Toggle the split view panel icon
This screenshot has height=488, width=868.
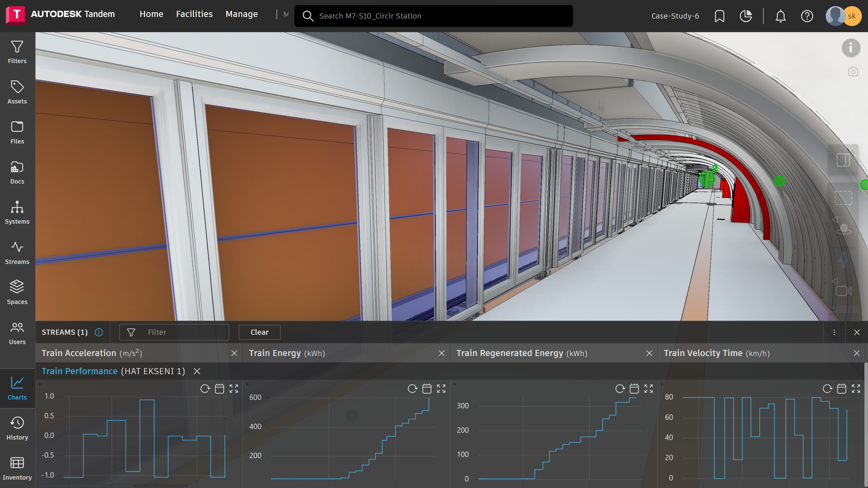tap(843, 160)
